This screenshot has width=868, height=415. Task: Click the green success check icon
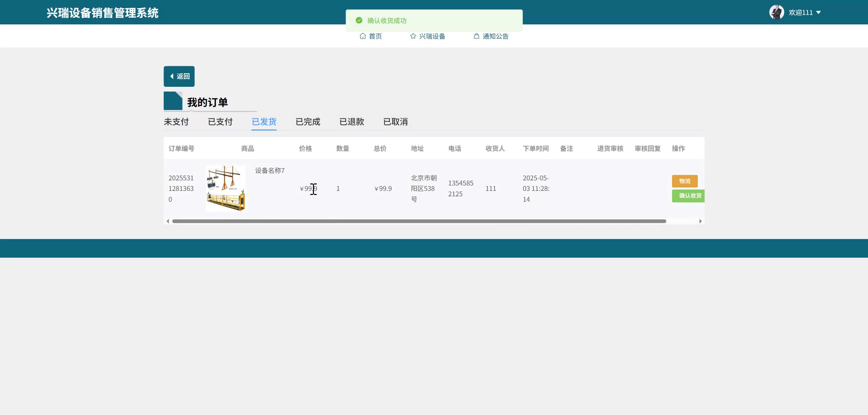(359, 20)
